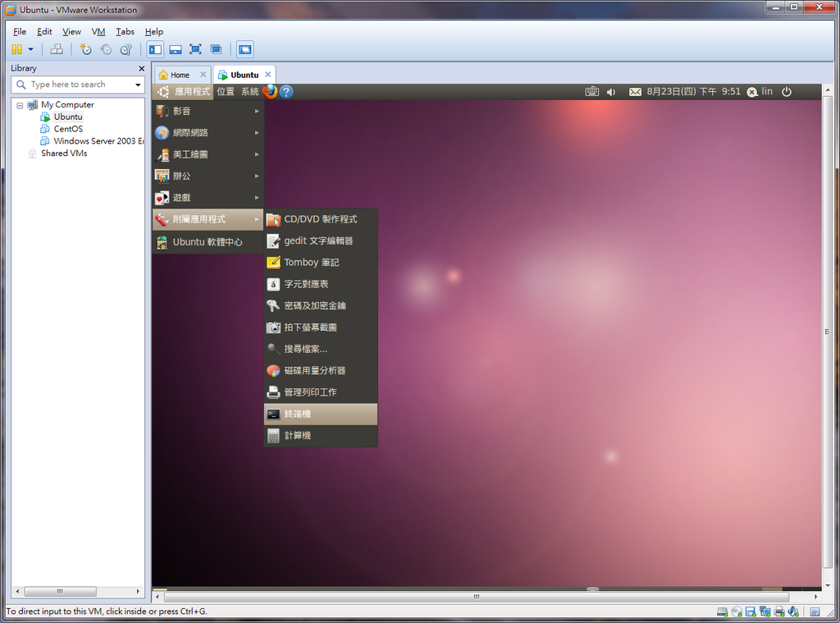This screenshot has width=840, height=623.
Task: Click the date and time 8月23日 clock
Action: (x=693, y=92)
